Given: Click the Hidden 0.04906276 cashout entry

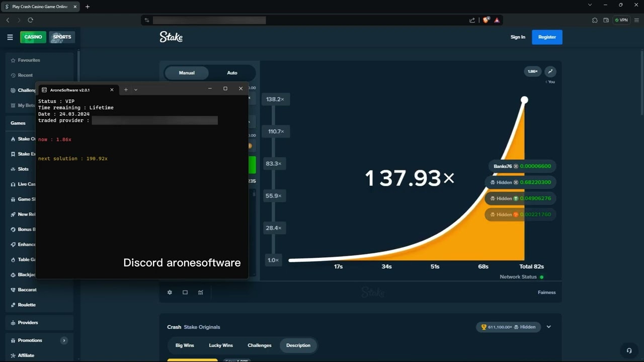Looking at the screenshot, I should [x=520, y=198].
